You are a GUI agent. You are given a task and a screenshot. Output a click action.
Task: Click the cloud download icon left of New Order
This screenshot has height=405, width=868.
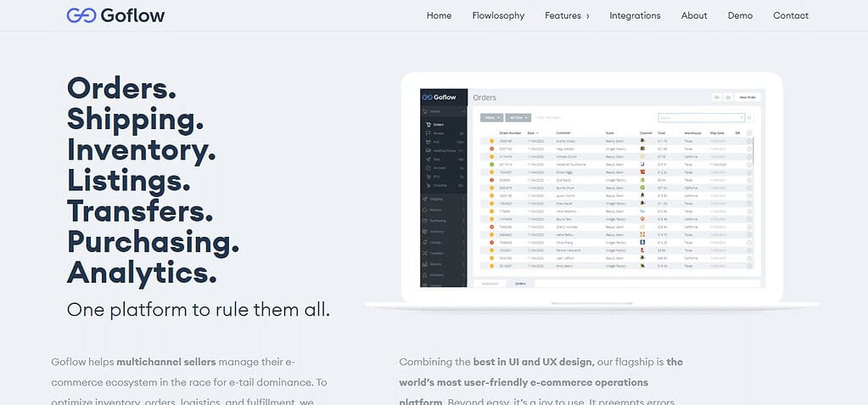click(x=717, y=98)
